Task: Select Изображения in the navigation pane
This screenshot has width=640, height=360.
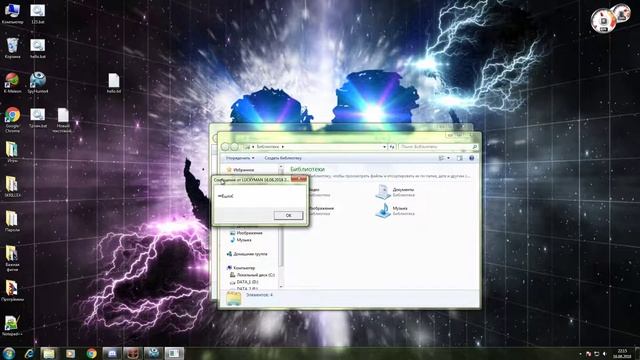Action: pyautogui.click(x=247, y=233)
